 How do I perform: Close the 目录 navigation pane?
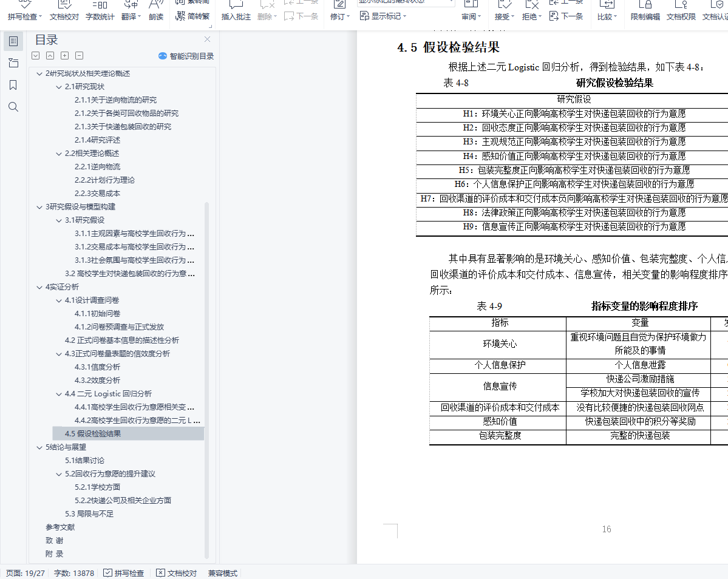tap(207, 39)
